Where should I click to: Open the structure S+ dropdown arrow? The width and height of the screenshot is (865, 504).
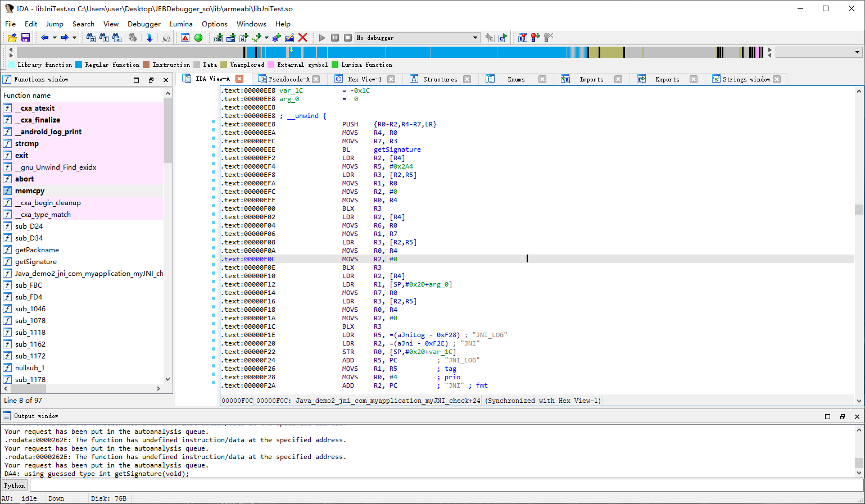pyautogui.click(x=266, y=38)
